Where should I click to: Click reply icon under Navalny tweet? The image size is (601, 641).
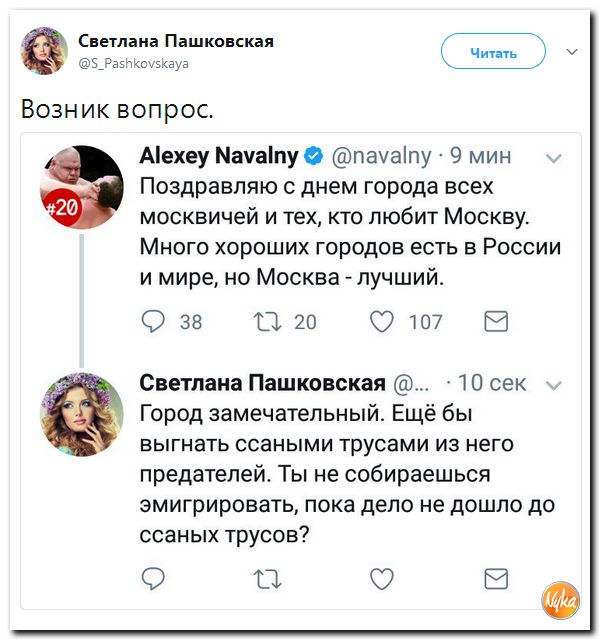coord(154,321)
